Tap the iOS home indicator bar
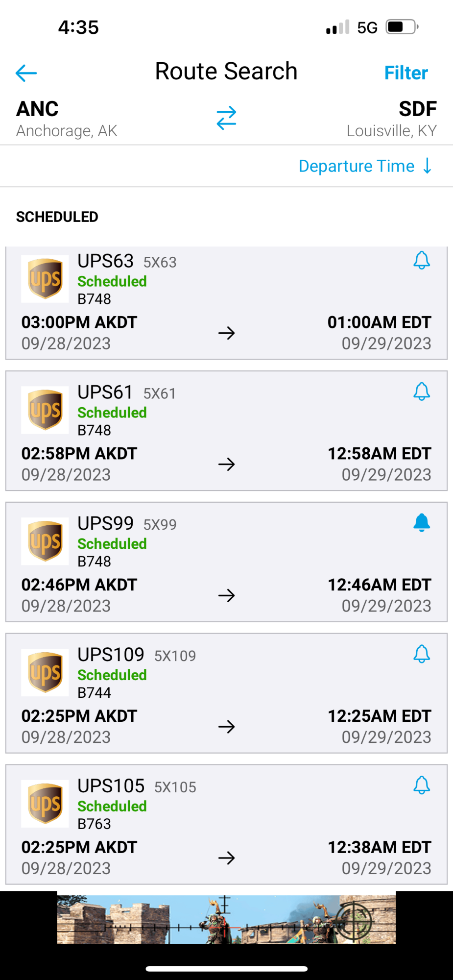 (226, 969)
